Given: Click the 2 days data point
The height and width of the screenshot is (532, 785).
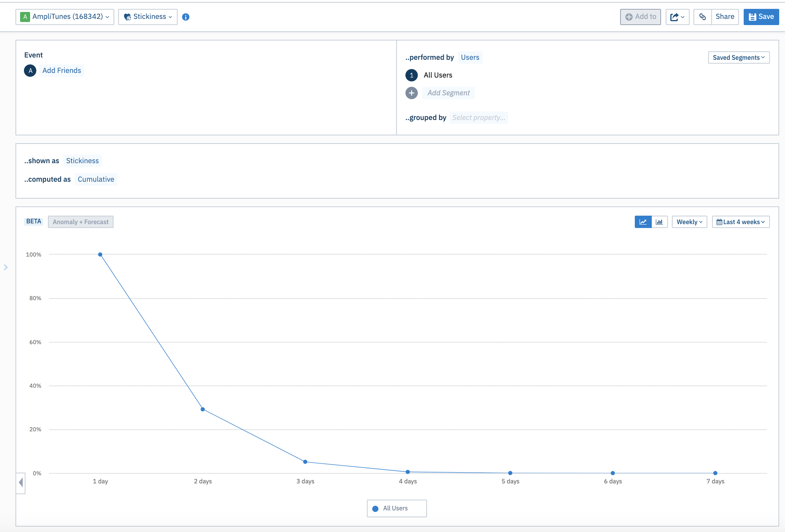Looking at the screenshot, I should tap(203, 409).
